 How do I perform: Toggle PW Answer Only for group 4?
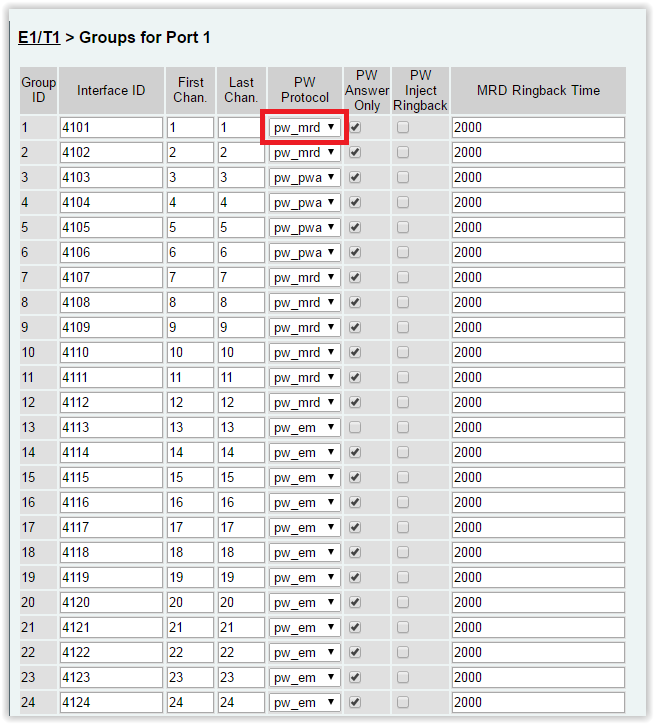(355, 202)
